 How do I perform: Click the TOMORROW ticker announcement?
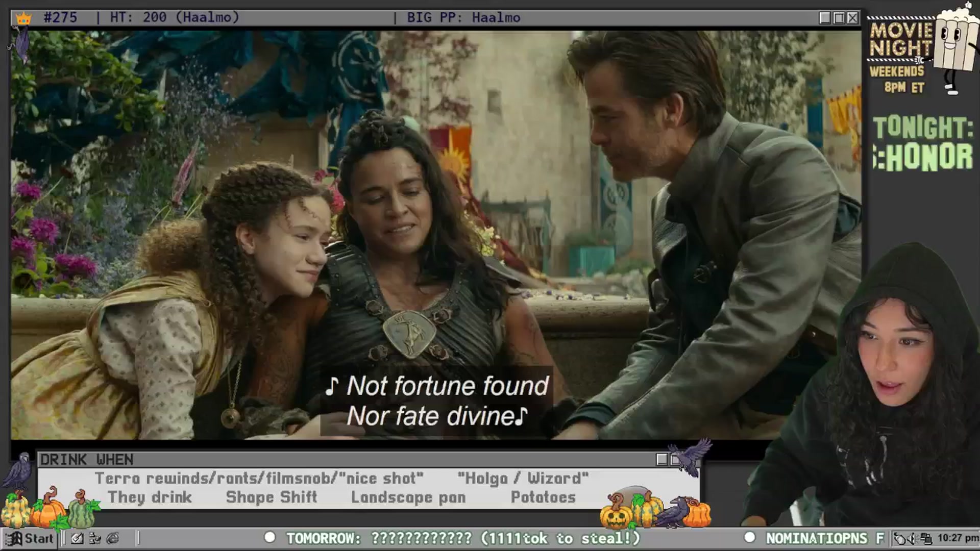[x=463, y=538]
